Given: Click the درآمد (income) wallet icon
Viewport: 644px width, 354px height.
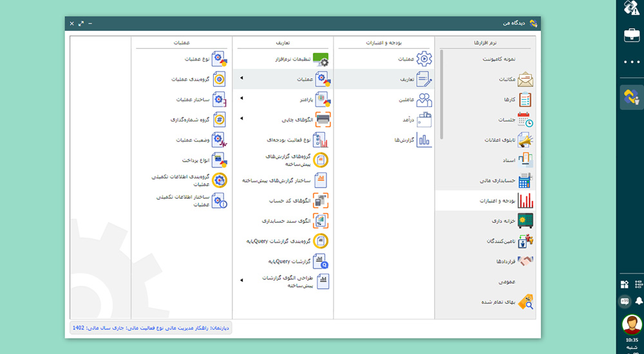Looking at the screenshot, I should point(424,120).
